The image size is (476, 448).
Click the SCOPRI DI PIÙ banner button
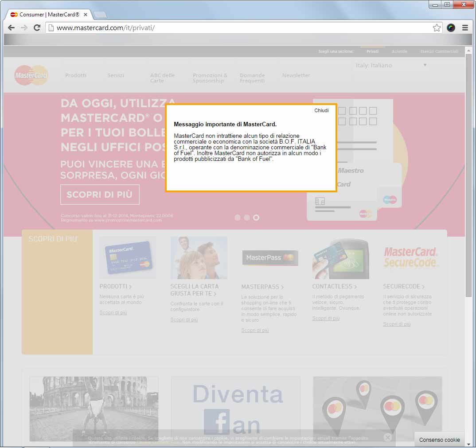pos(100,195)
